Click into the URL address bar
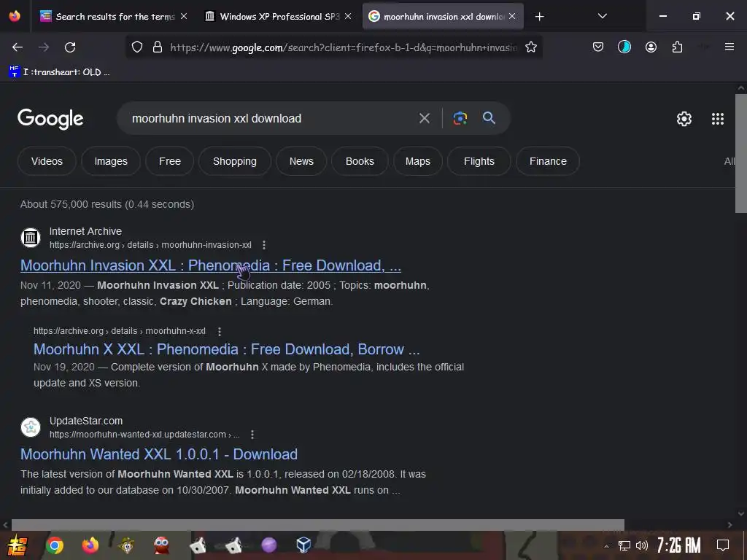The image size is (747, 560). coord(343,47)
